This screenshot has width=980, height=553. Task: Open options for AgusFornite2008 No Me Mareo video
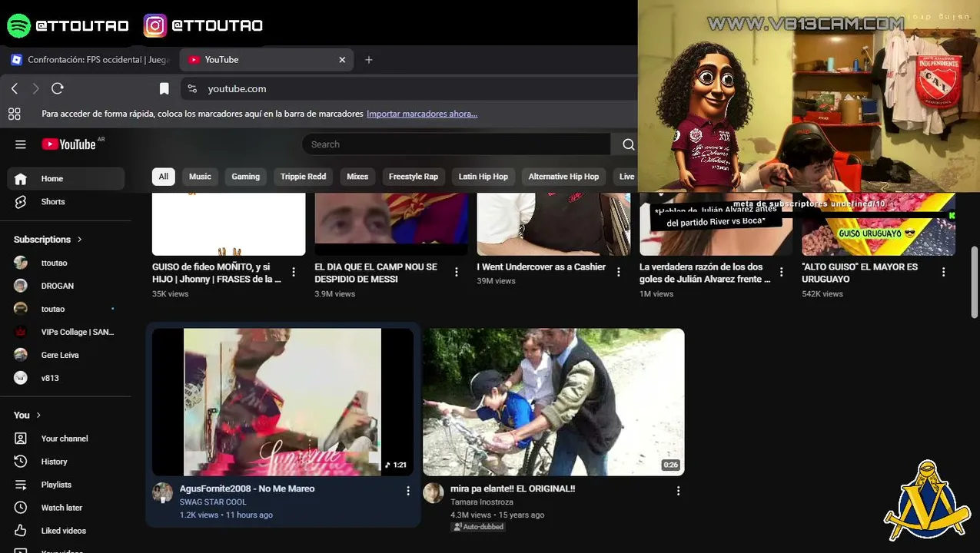point(408,491)
